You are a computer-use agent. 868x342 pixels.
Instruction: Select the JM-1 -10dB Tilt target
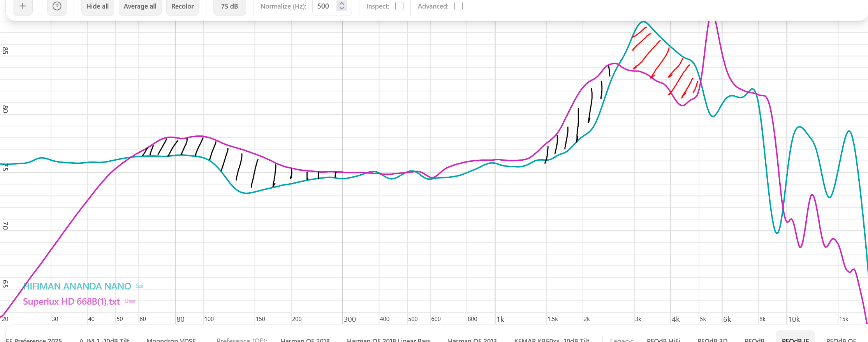click(x=104, y=340)
